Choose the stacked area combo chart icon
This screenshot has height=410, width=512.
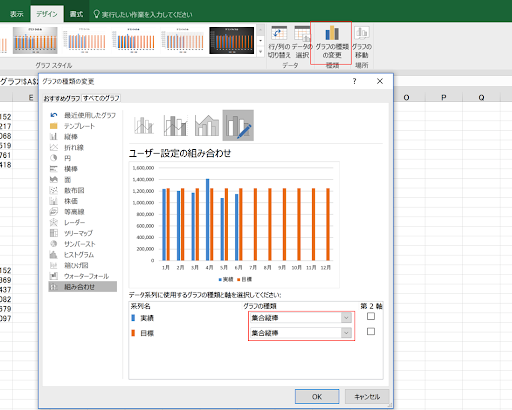pos(207,125)
